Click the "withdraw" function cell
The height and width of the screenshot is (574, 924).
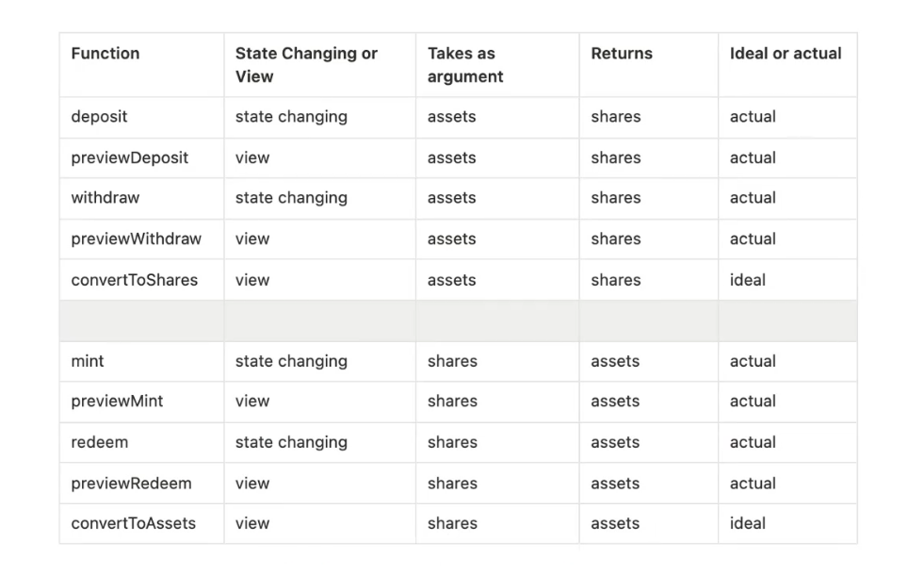(105, 198)
